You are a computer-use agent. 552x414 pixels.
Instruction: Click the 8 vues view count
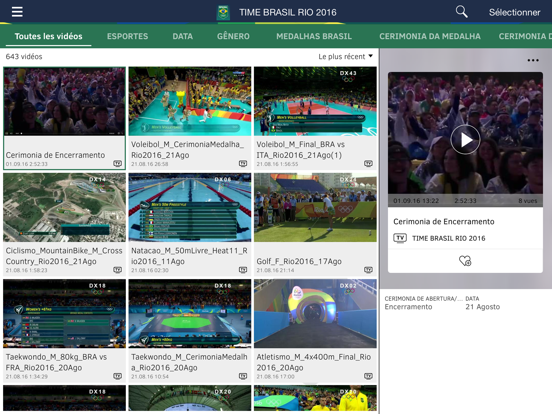pos(528,201)
